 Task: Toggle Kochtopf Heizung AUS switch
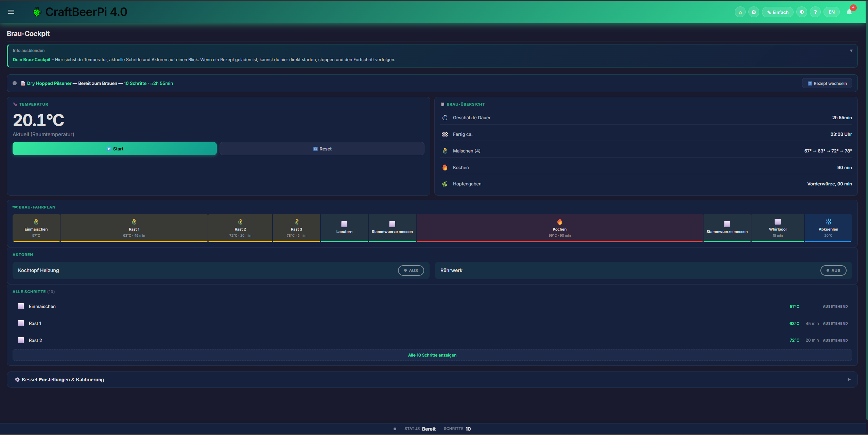pos(411,270)
